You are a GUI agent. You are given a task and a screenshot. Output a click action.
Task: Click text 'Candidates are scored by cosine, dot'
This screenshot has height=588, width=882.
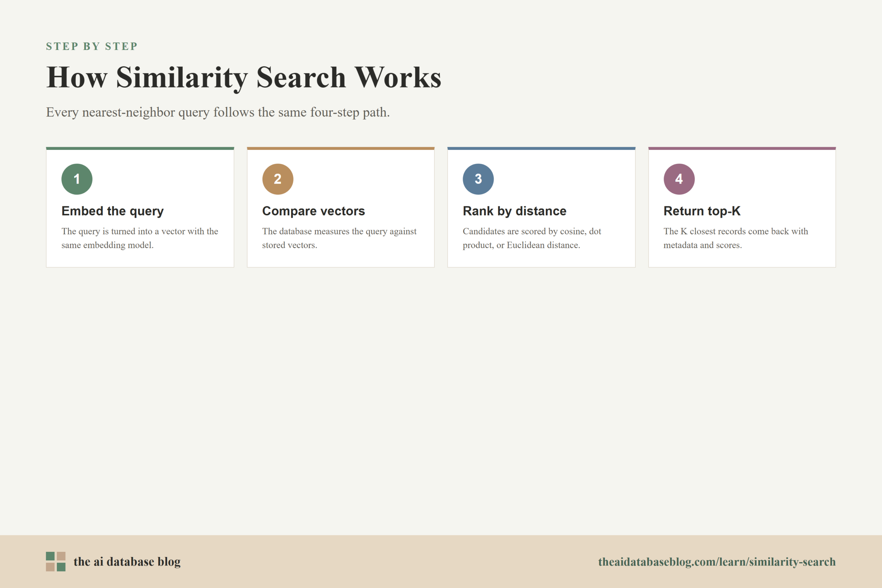point(532,231)
